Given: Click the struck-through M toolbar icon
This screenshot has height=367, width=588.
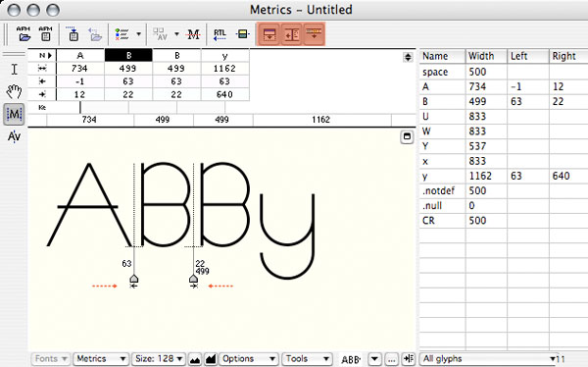Looking at the screenshot, I should tap(193, 35).
